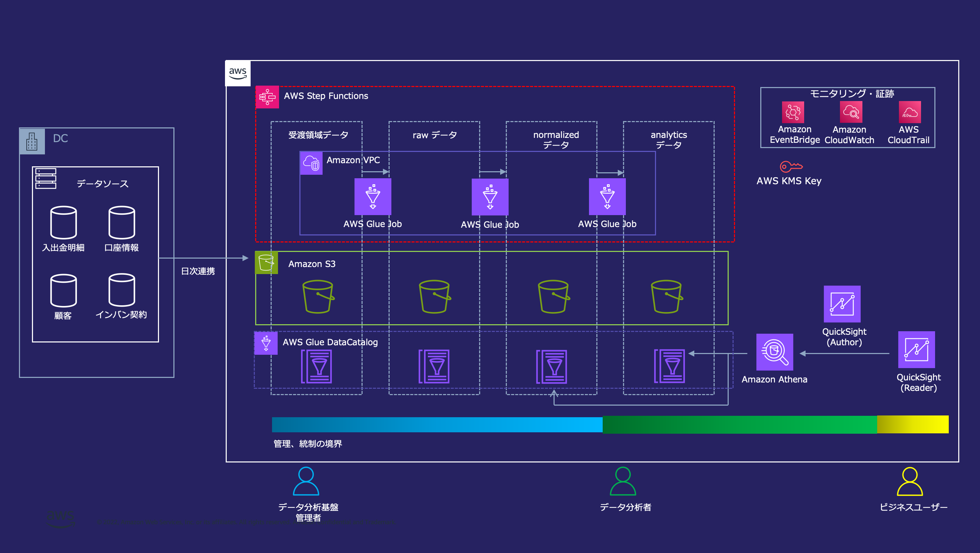Click the S3 bucket in 受渡領域データ column
The height and width of the screenshot is (553, 980).
point(318,297)
